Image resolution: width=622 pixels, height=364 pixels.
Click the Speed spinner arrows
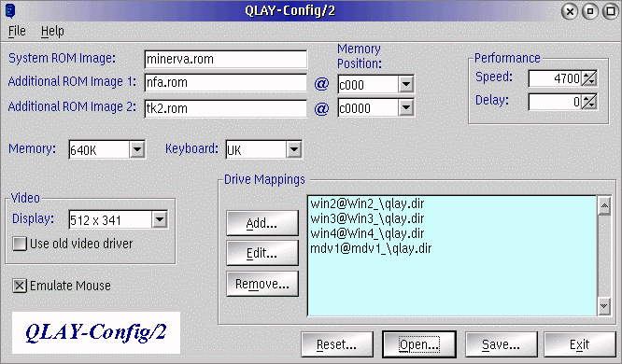[589, 78]
